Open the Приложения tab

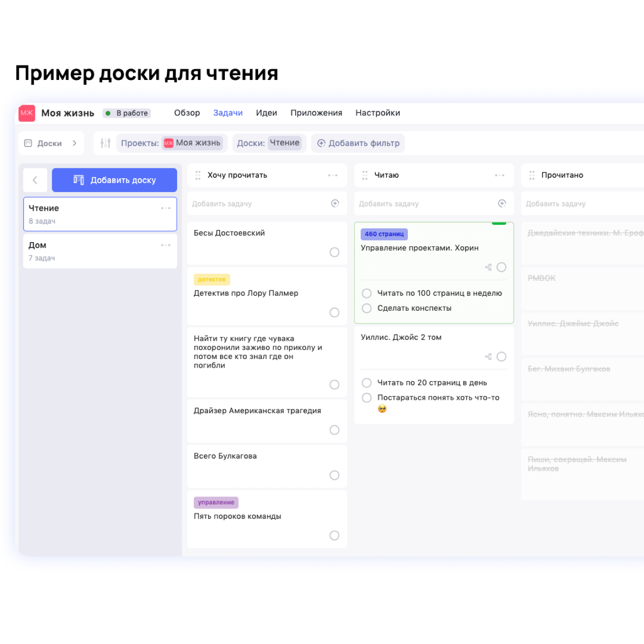[x=317, y=113]
